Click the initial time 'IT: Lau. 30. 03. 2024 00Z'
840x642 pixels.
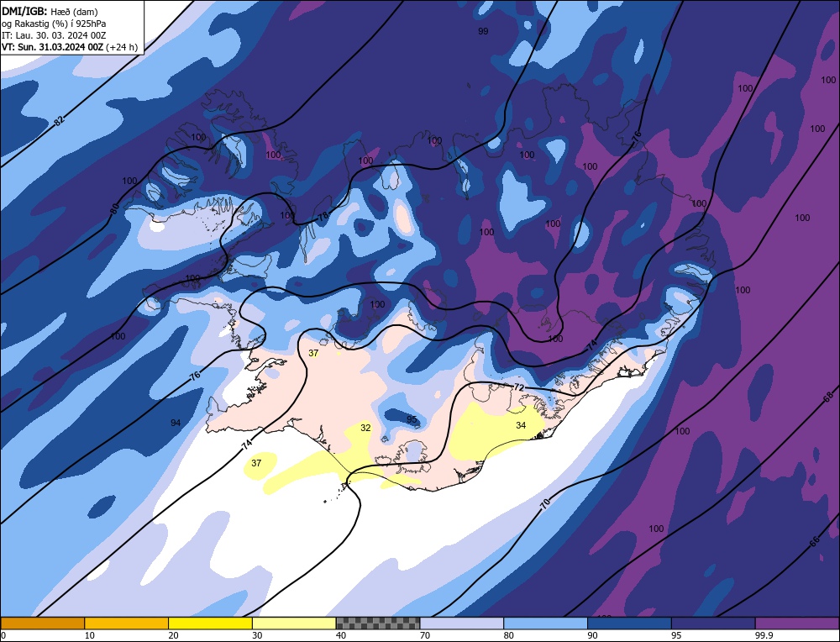click(54, 35)
